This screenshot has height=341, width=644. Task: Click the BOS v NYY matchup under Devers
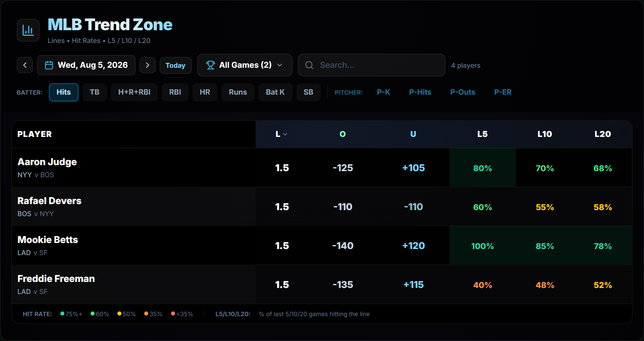click(36, 214)
